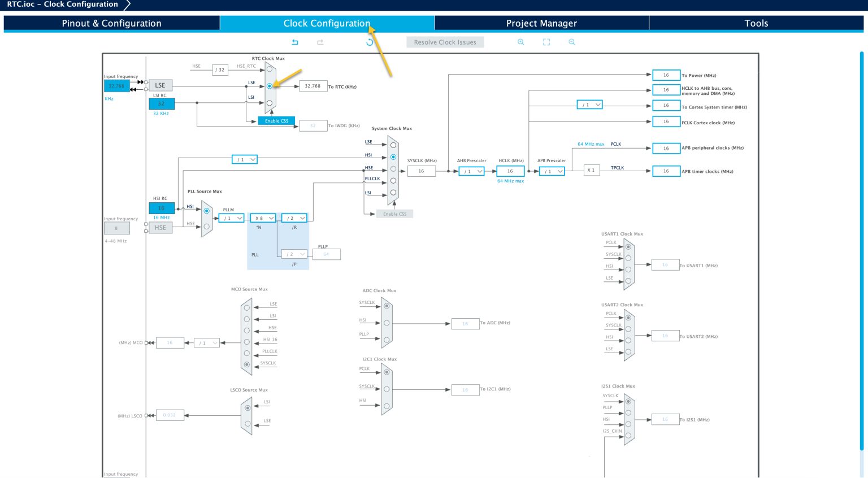Fit the clock diagram to the screen
Image resolution: width=868 pixels, height=478 pixels.
click(546, 42)
